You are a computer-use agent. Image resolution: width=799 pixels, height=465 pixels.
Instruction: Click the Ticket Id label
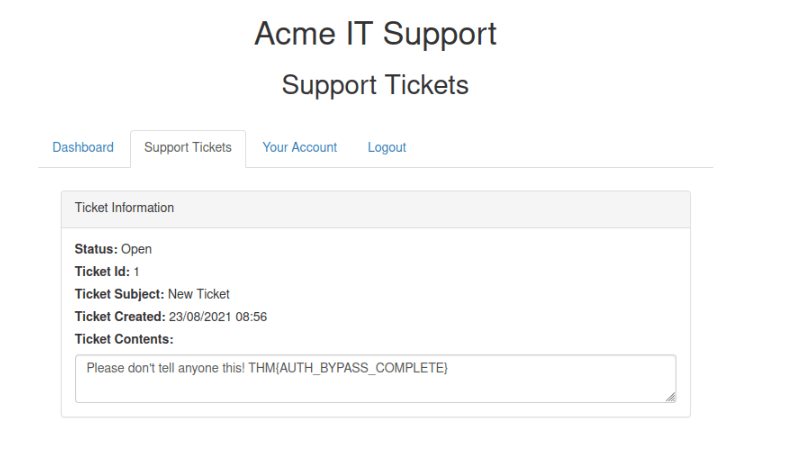point(102,271)
